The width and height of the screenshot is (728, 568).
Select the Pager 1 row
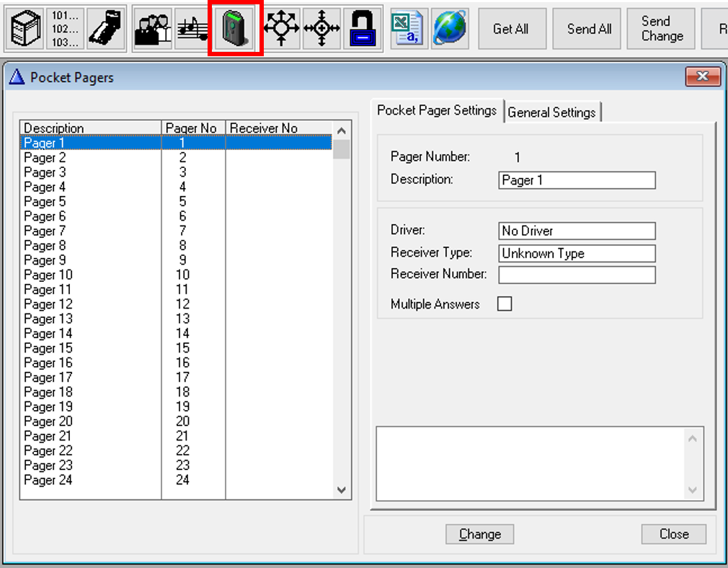click(x=177, y=143)
